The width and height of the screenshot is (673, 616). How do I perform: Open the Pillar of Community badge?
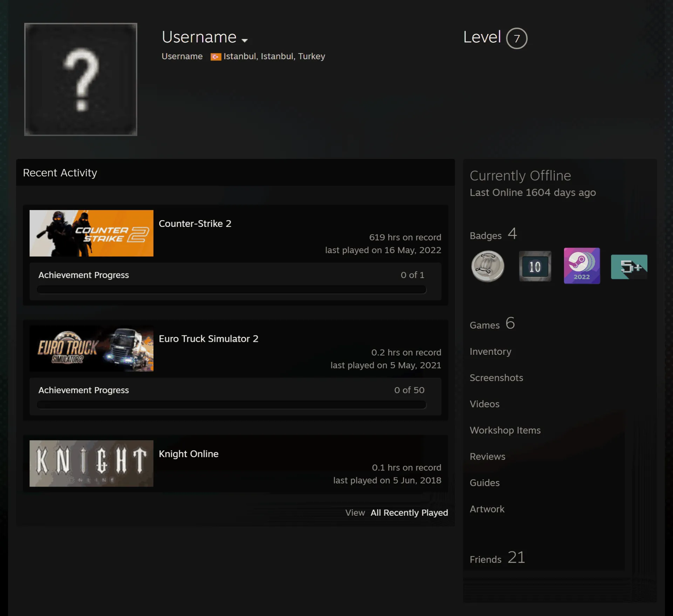[488, 266]
